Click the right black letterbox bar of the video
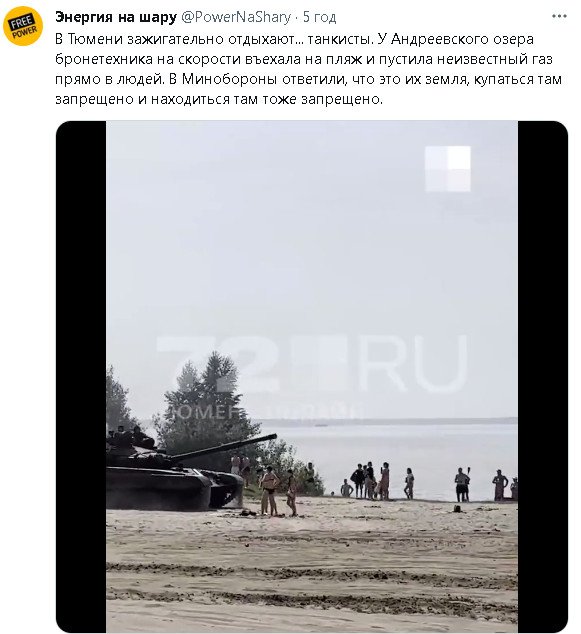This screenshot has width=581, height=634. tap(543, 376)
